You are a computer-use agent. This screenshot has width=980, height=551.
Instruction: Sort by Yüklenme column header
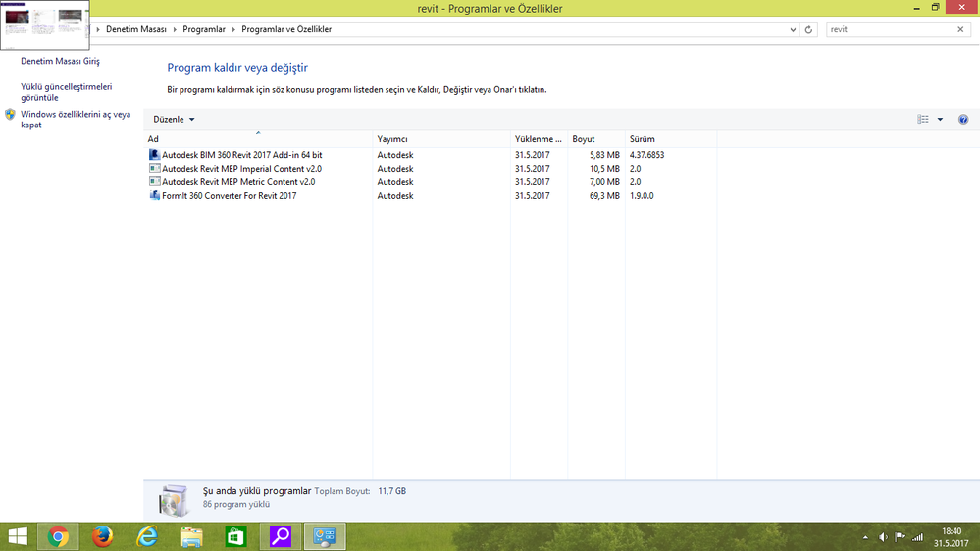[x=539, y=138]
